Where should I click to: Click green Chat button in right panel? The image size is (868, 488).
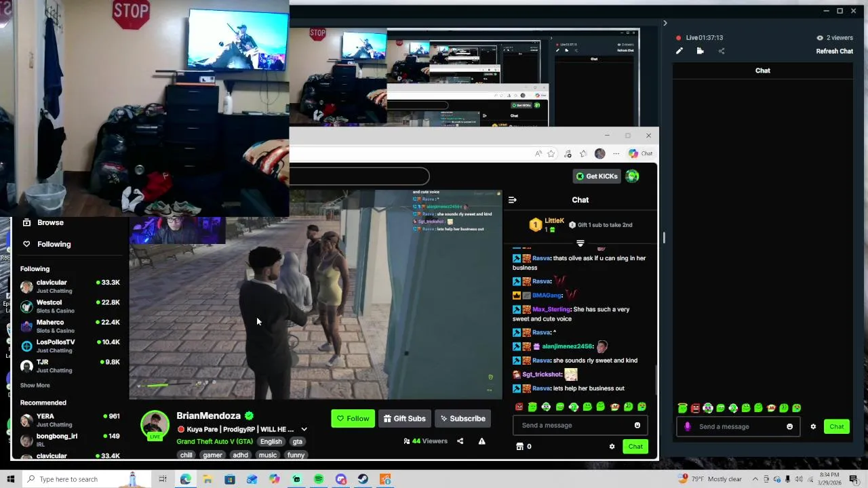coord(837,426)
